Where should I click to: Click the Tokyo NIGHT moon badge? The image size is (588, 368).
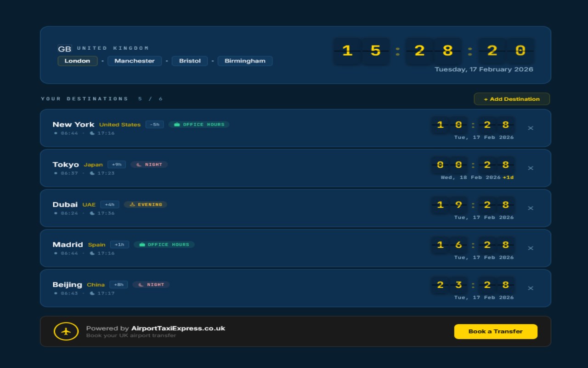[149, 164]
